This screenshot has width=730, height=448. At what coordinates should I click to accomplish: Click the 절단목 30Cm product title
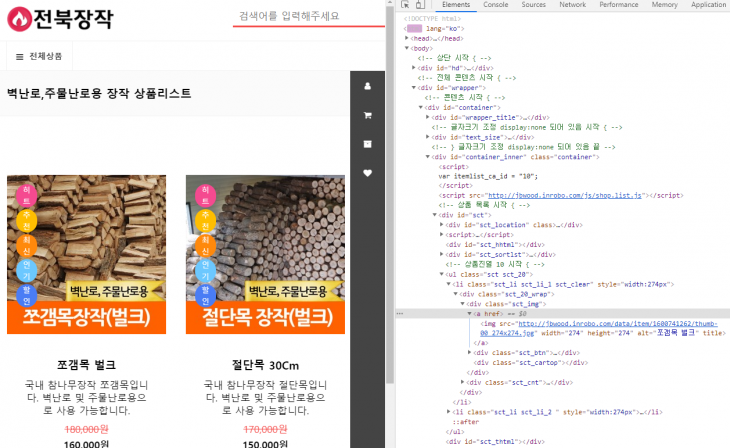point(265,365)
